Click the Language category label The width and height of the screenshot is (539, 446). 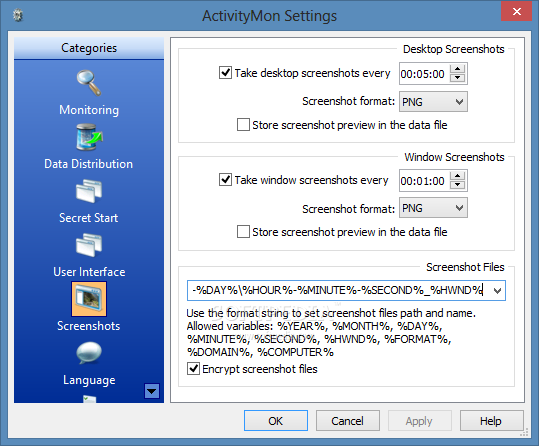click(89, 380)
